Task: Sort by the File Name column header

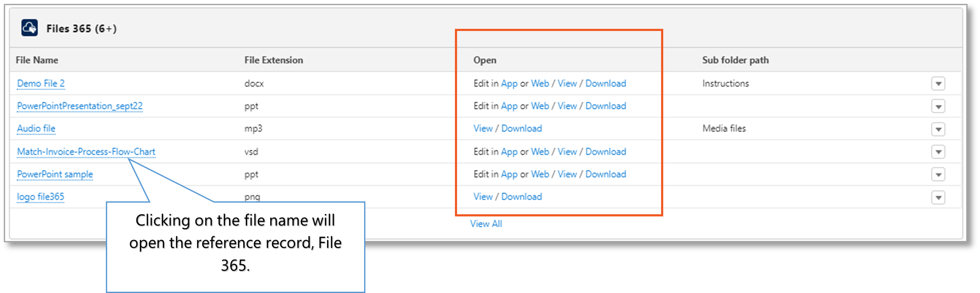Action: click(x=37, y=60)
